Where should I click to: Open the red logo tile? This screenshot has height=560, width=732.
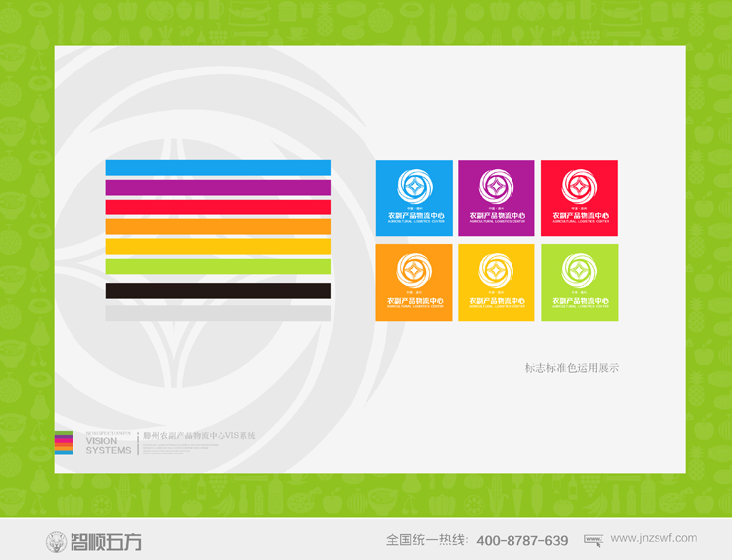(579, 199)
